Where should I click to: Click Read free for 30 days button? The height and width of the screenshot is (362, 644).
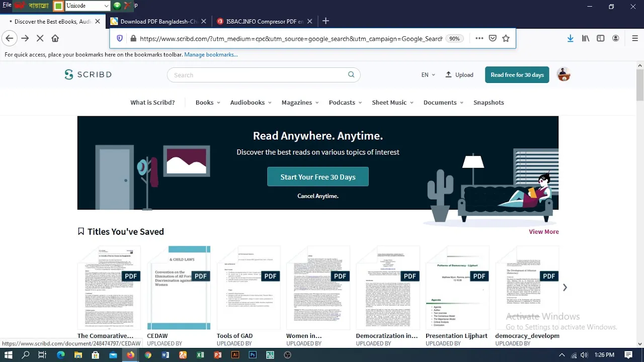click(x=517, y=75)
